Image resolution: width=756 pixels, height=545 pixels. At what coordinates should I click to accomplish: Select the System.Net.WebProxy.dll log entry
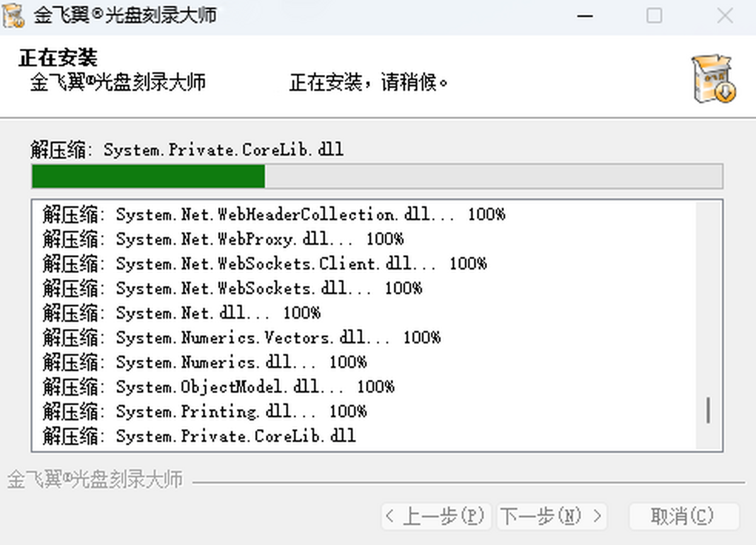(223, 239)
